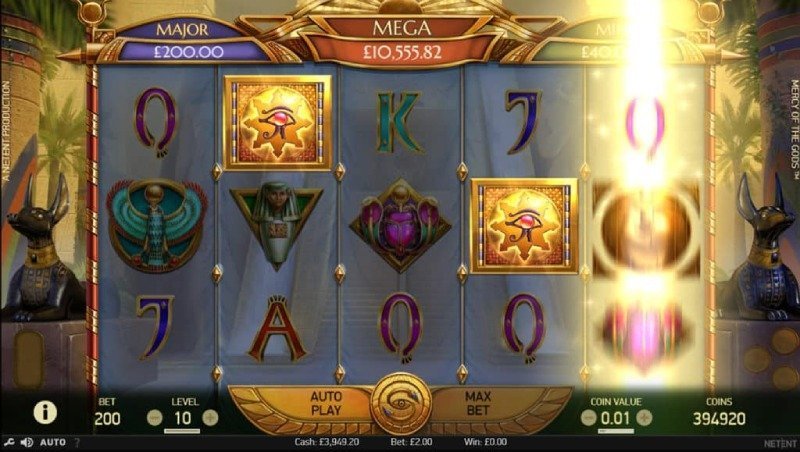Increase bet level with plus button
This screenshot has width=800, height=452.
pos(210,418)
